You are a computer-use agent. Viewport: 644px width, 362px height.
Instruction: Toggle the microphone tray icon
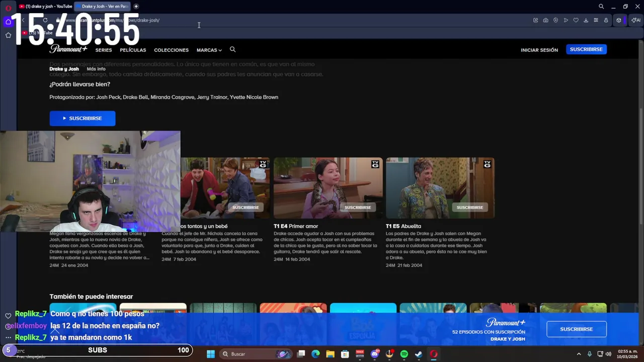(x=589, y=354)
